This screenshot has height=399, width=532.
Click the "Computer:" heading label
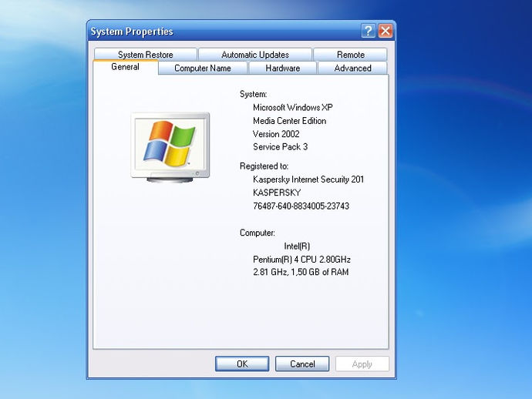click(258, 233)
